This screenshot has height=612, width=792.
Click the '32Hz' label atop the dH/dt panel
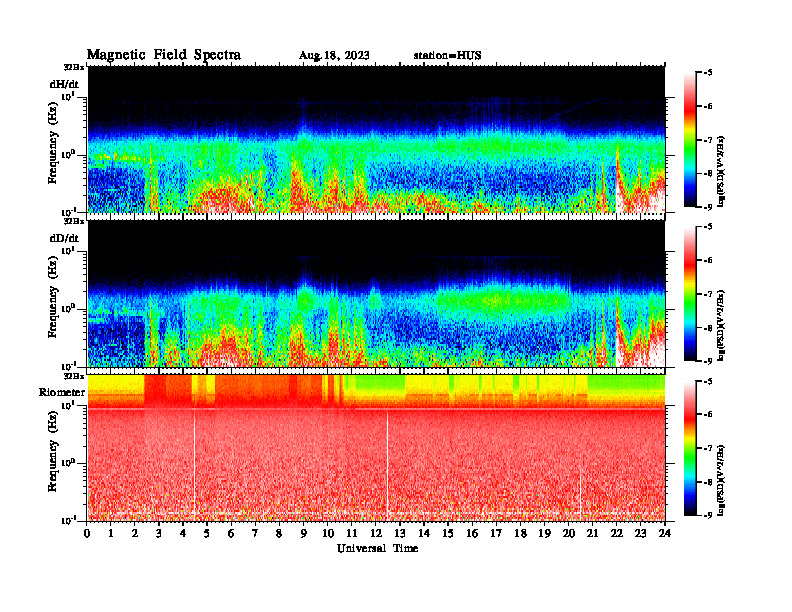[74, 67]
